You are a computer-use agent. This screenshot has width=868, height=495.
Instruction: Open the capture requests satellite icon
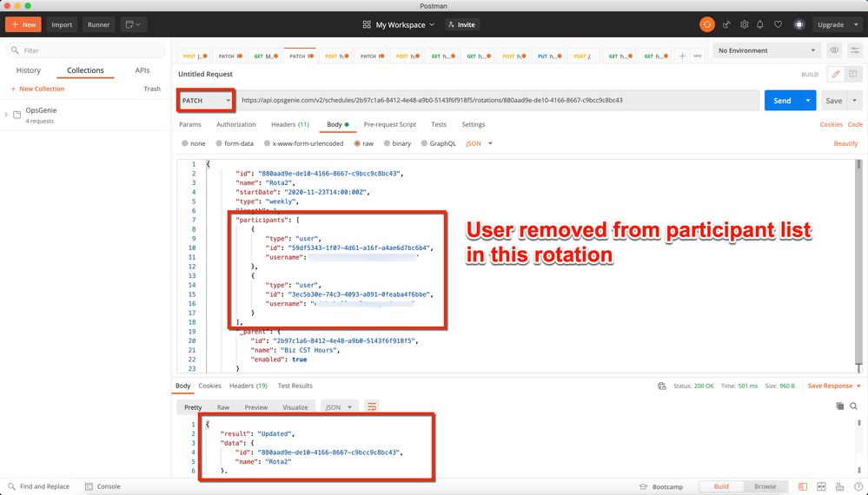click(x=726, y=24)
